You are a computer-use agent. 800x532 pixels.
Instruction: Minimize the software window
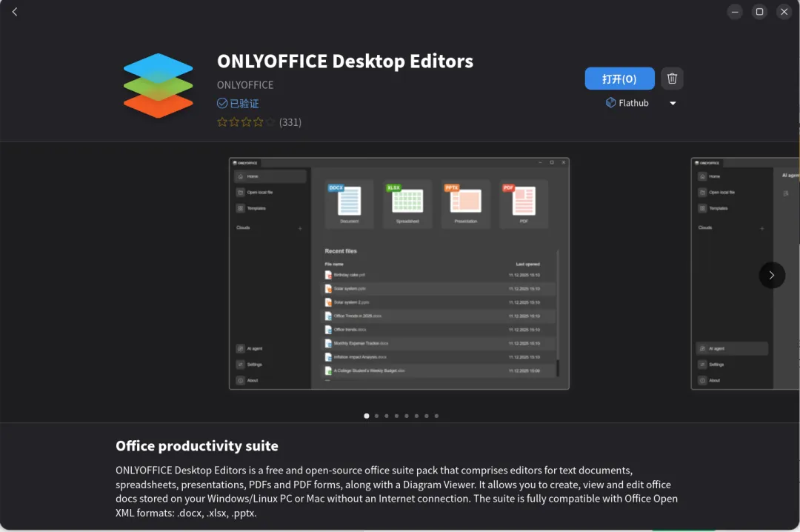(x=735, y=12)
